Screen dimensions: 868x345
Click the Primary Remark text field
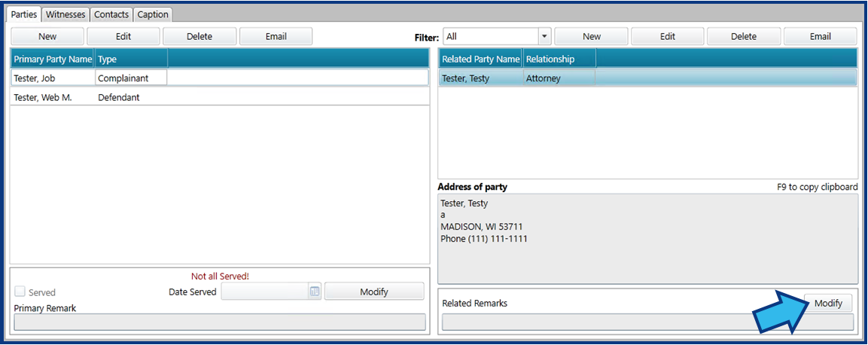pyautogui.click(x=220, y=322)
